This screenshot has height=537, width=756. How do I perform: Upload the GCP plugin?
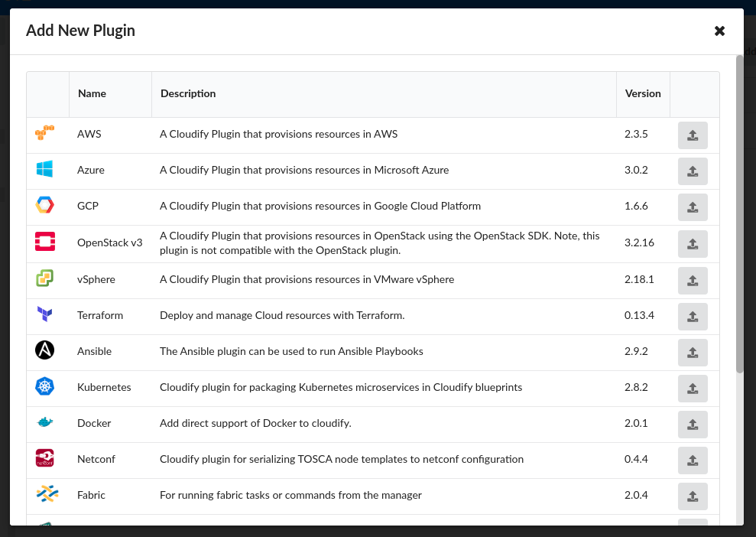pyautogui.click(x=693, y=207)
